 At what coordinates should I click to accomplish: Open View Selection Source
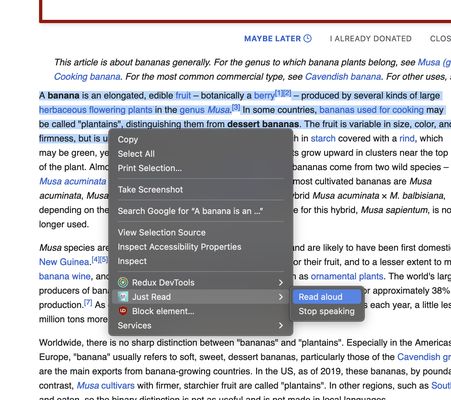(201, 232)
